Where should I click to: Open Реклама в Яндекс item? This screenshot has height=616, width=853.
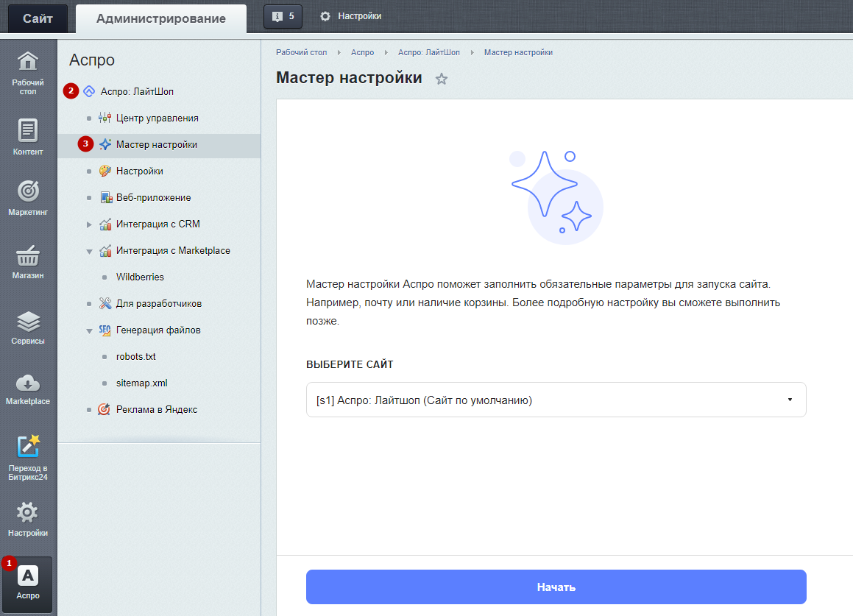157,409
